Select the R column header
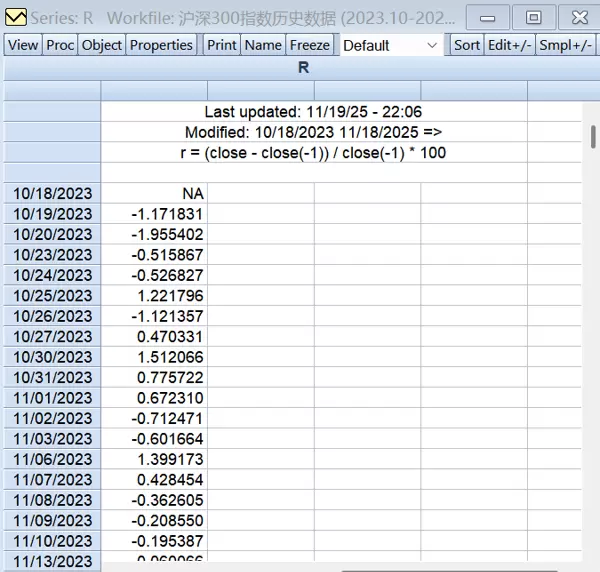600x572 pixels. pos(303,68)
